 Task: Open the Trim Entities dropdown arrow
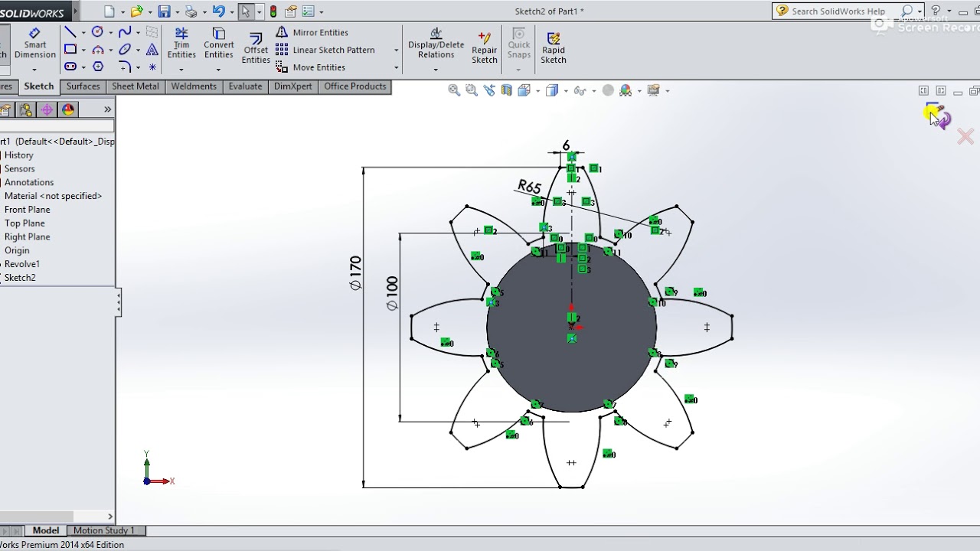pos(181,70)
